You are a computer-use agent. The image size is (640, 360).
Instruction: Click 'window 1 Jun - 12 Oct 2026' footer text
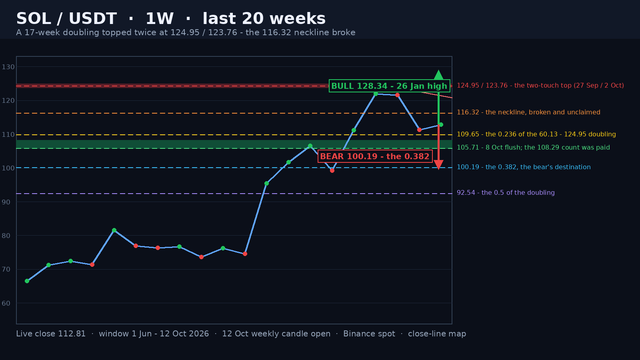tap(153, 334)
